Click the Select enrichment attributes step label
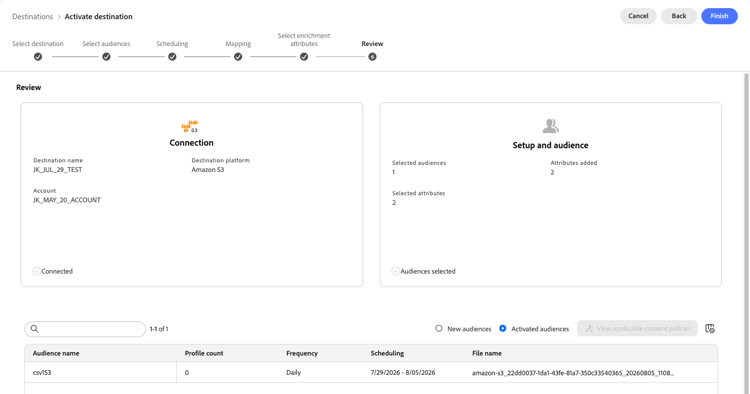Image resolution: width=750 pixels, height=394 pixels. coord(304,39)
